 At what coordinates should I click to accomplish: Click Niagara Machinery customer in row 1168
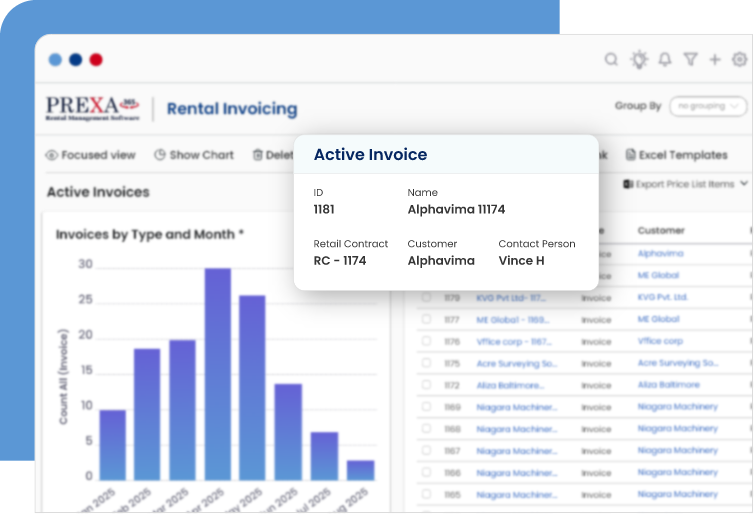[x=678, y=428]
